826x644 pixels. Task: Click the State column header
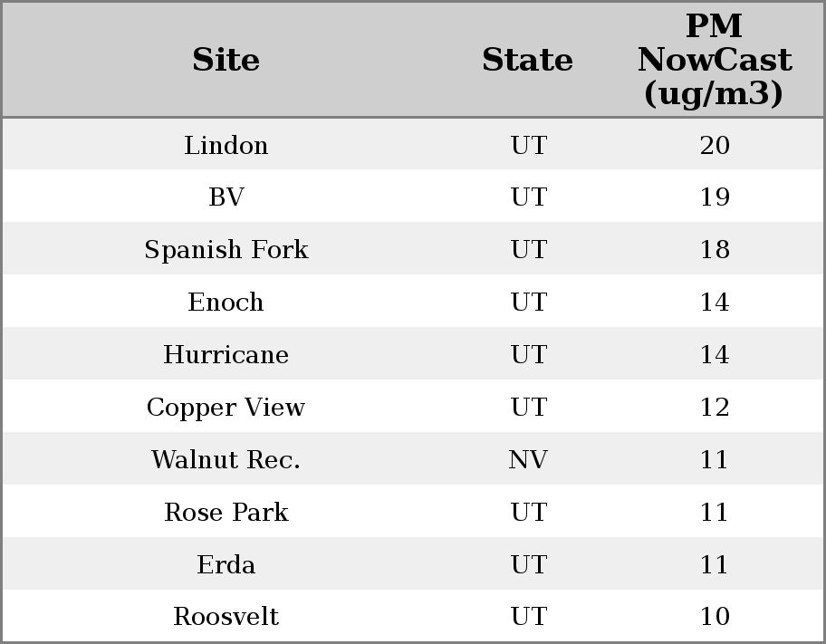click(527, 60)
